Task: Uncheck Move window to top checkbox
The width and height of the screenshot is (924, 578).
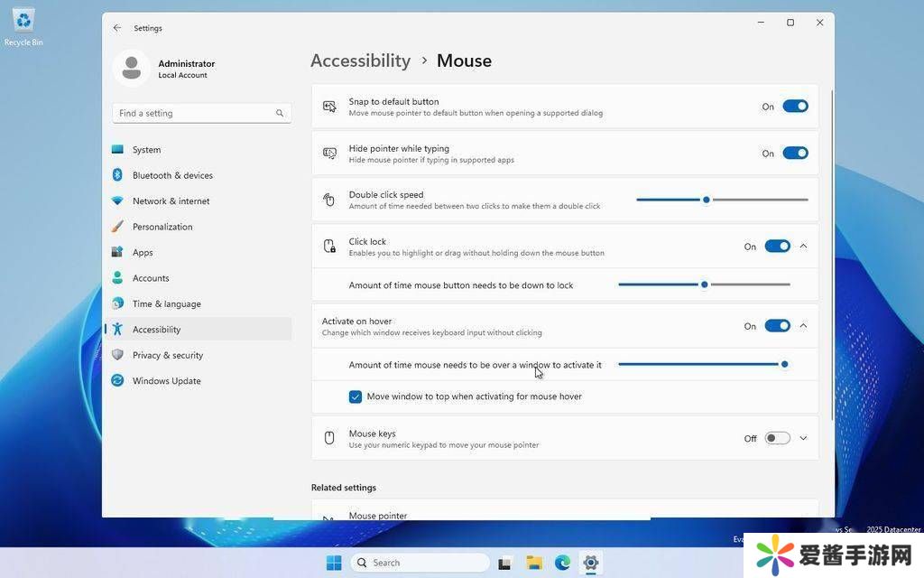Action: coord(356,396)
